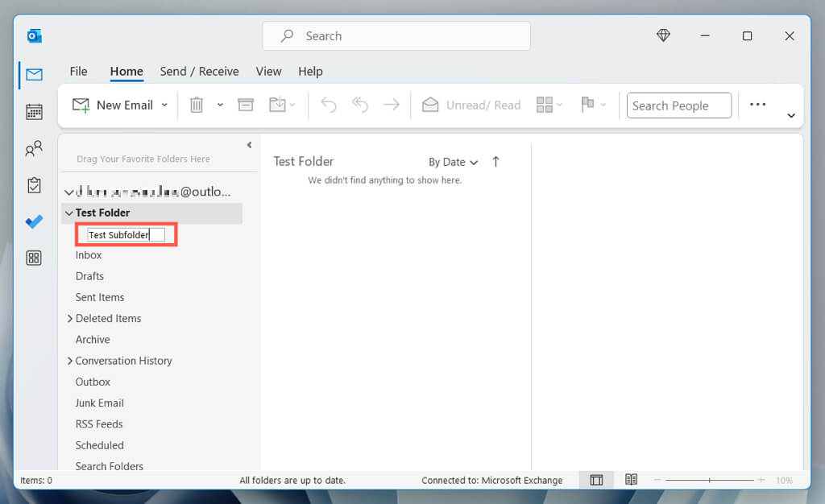Click the Test Subfolder name field
825x504 pixels.
[x=126, y=234]
